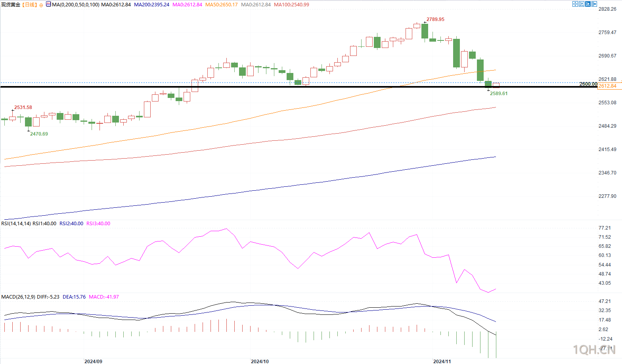Click the RSI(14,14,14) indicator label
Image resolution: width=622 pixels, height=364 pixels.
click(x=16, y=224)
